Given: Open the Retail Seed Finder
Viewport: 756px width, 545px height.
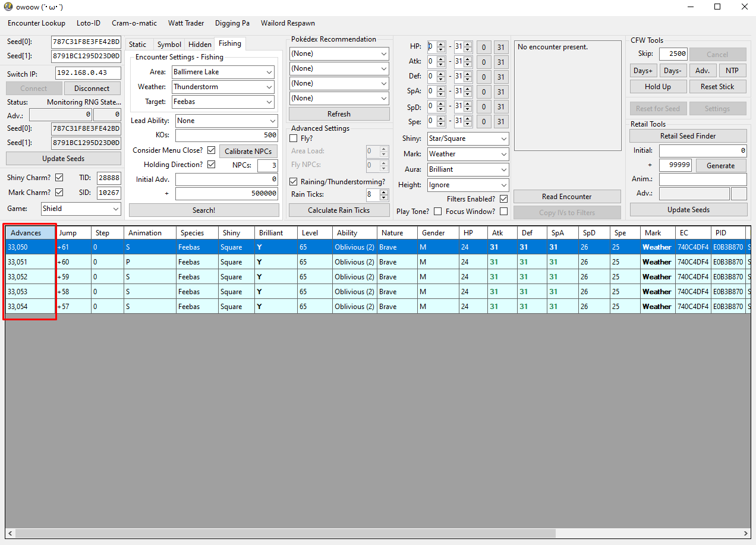Looking at the screenshot, I should coord(688,136).
